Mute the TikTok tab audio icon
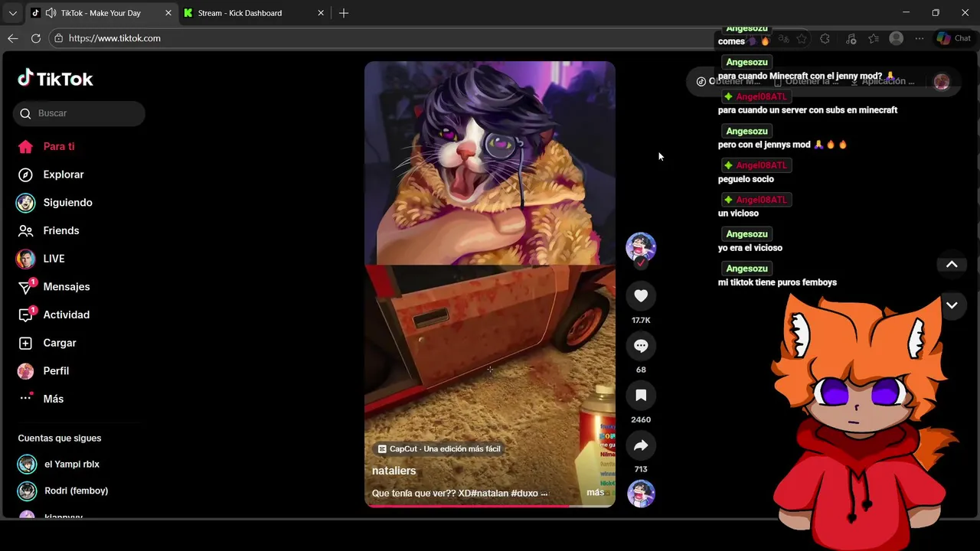 (51, 13)
